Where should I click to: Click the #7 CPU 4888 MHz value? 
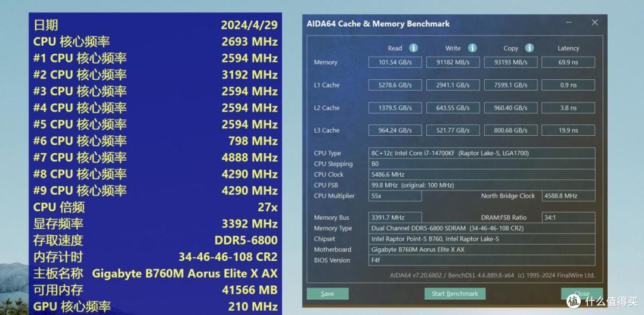click(250, 157)
